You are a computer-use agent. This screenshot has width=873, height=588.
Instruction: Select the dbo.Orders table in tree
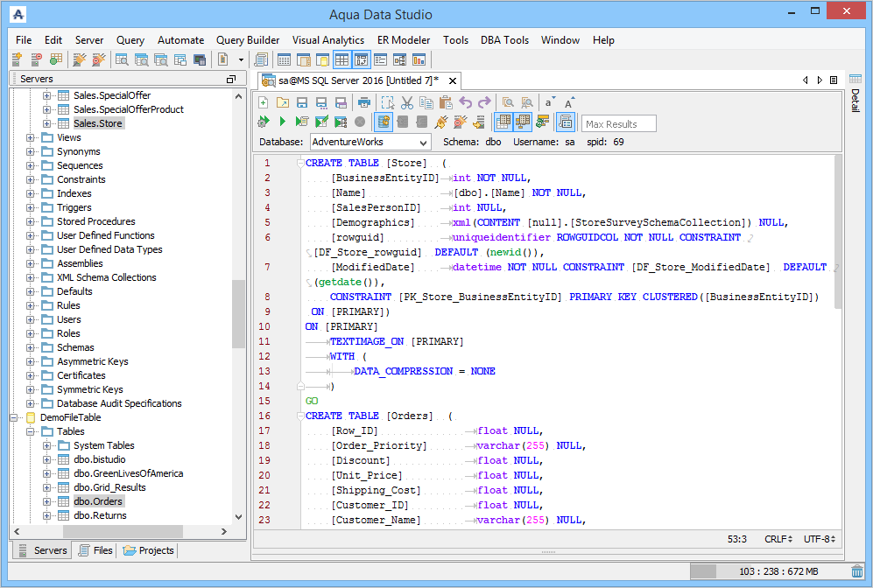pos(98,501)
